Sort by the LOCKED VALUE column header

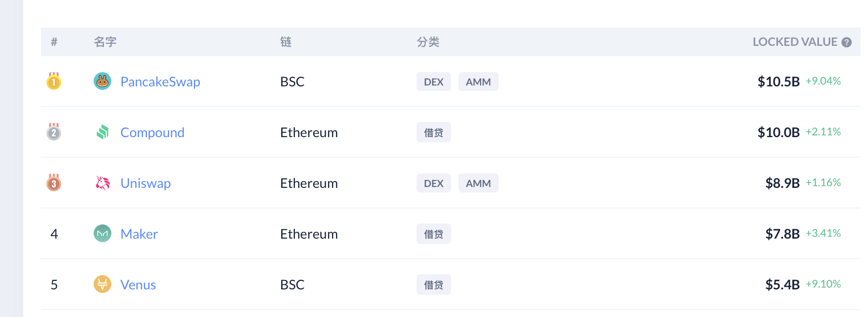pyautogui.click(x=795, y=42)
